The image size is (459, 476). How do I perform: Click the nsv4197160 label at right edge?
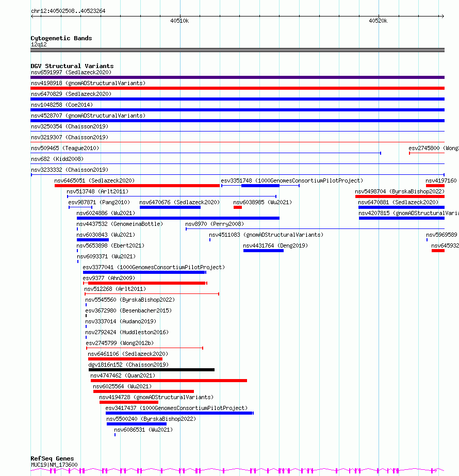tap(441, 180)
